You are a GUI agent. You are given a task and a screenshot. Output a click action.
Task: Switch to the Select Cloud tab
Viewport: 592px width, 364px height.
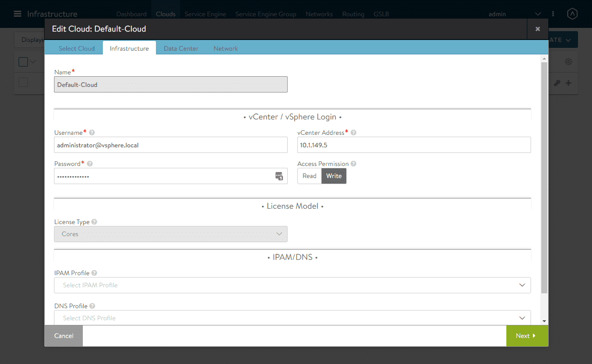coord(77,48)
